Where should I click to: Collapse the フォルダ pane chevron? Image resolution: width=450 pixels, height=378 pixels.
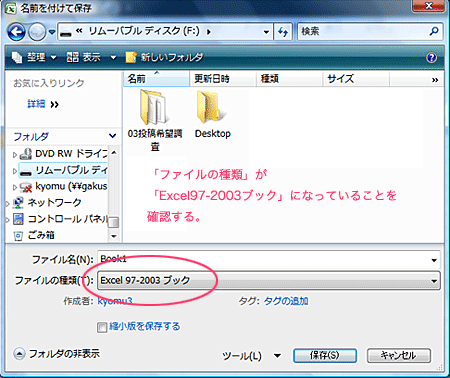pos(112,136)
